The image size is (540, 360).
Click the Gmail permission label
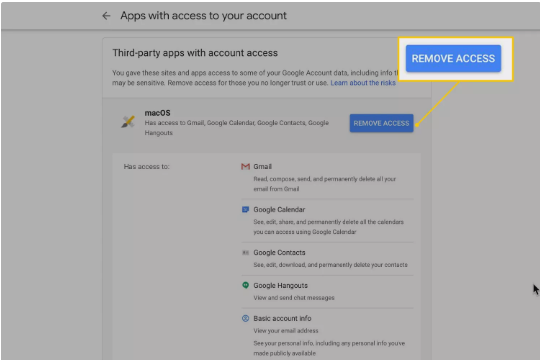[x=262, y=167]
